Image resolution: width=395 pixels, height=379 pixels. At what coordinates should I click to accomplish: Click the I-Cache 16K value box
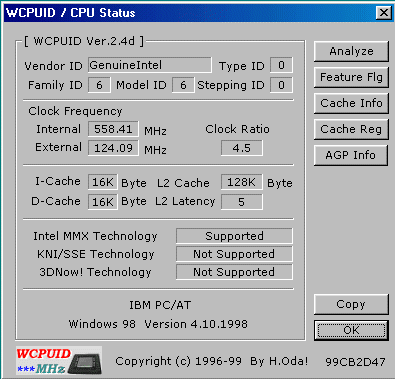click(x=103, y=182)
